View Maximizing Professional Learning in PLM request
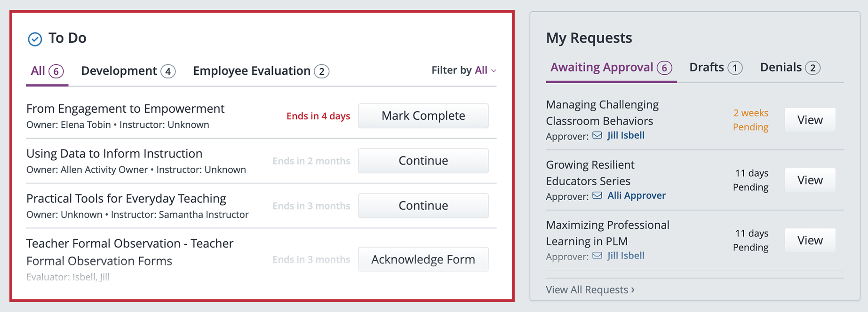The width and height of the screenshot is (868, 312). pyautogui.click(x=810, y=241)
